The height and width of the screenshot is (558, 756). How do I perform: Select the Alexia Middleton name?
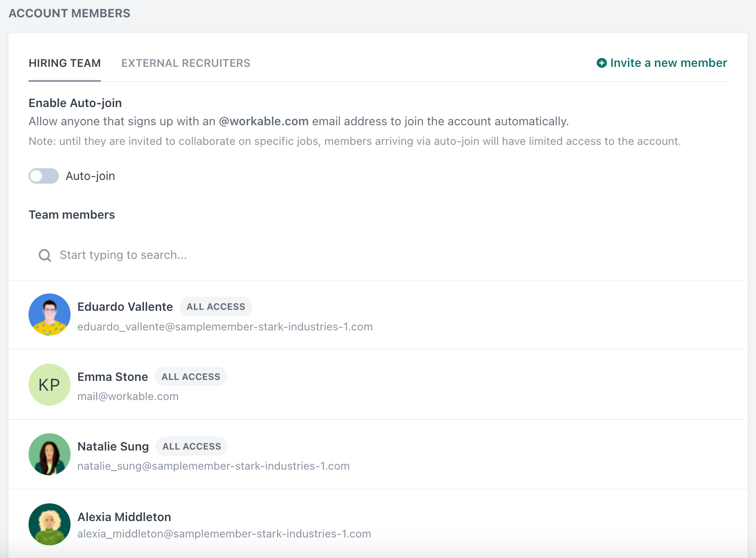click(x=124, y=517)
